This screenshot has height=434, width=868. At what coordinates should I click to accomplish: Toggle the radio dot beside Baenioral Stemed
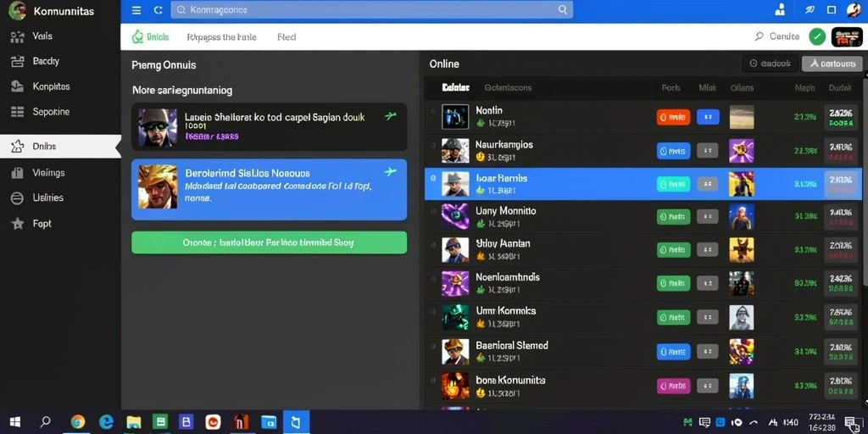(x=433, y=346)
